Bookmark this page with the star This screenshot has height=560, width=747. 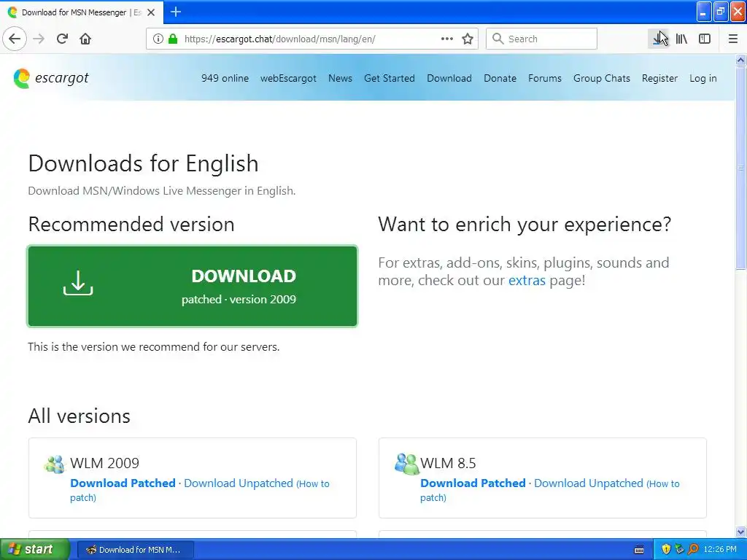coord(468,39)
